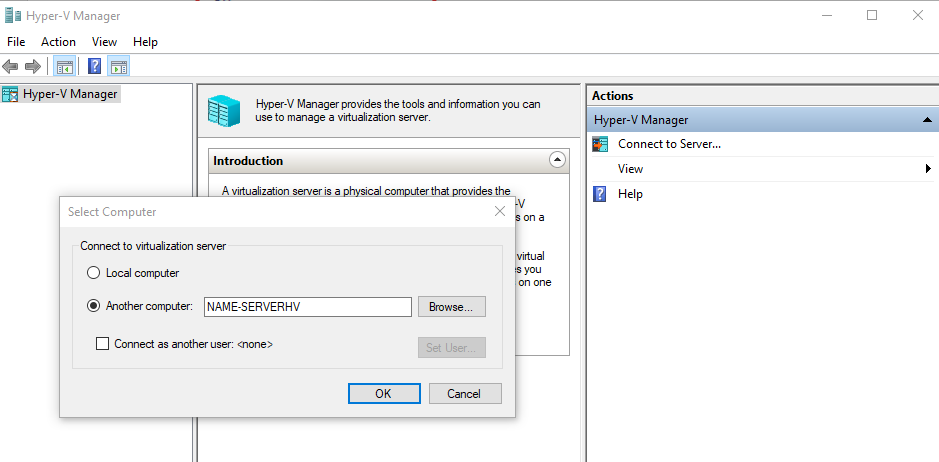Click the Help link in the Actions pane
Image resolution: width=939 pixels, height=462 pixels.
point(630,194)
